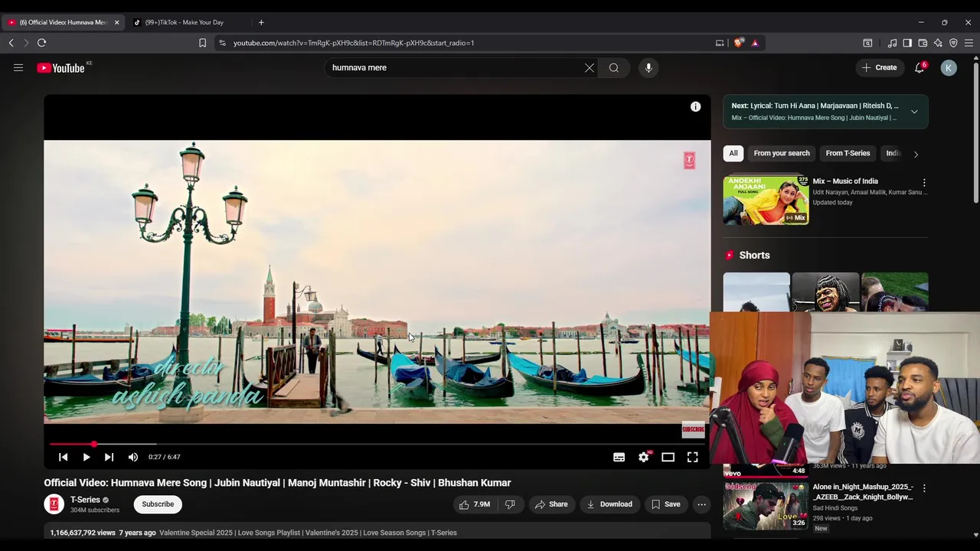Open the browser playlist music note icon
The height and width of the screenshot is (551, 980).
click(892, 43)
